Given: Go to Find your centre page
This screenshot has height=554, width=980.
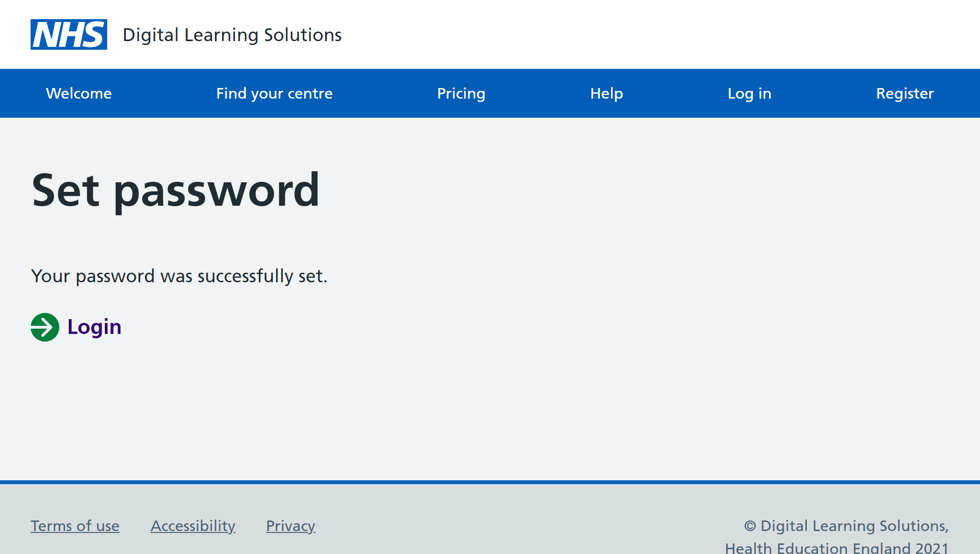Looking at the screenshot, I should pyautogui.click(x=274, y=93).
